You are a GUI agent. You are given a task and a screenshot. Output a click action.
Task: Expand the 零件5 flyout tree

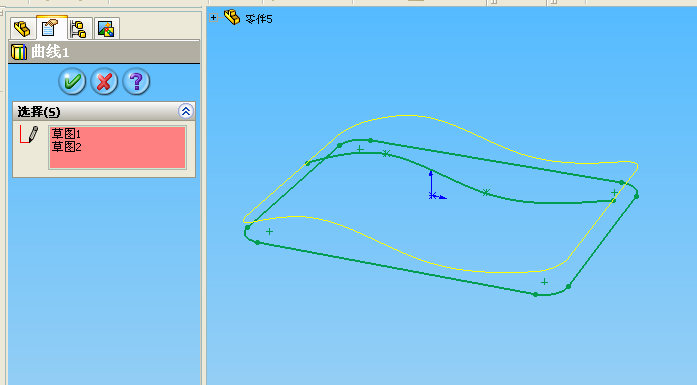click(x=213, y=18)
